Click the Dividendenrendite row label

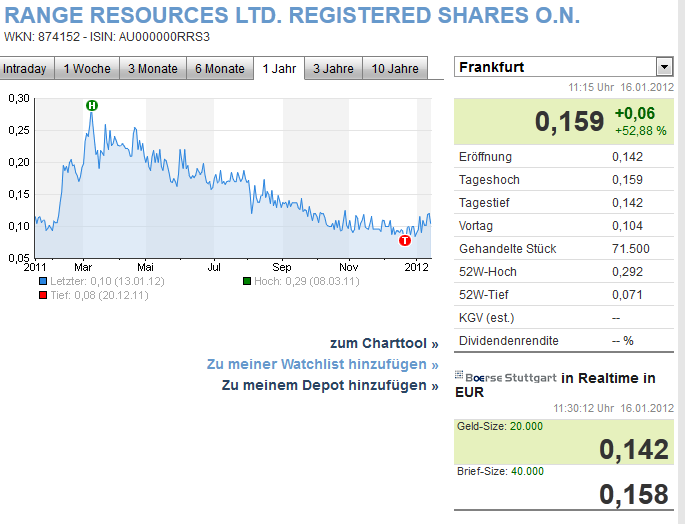(x=509, y=340)
